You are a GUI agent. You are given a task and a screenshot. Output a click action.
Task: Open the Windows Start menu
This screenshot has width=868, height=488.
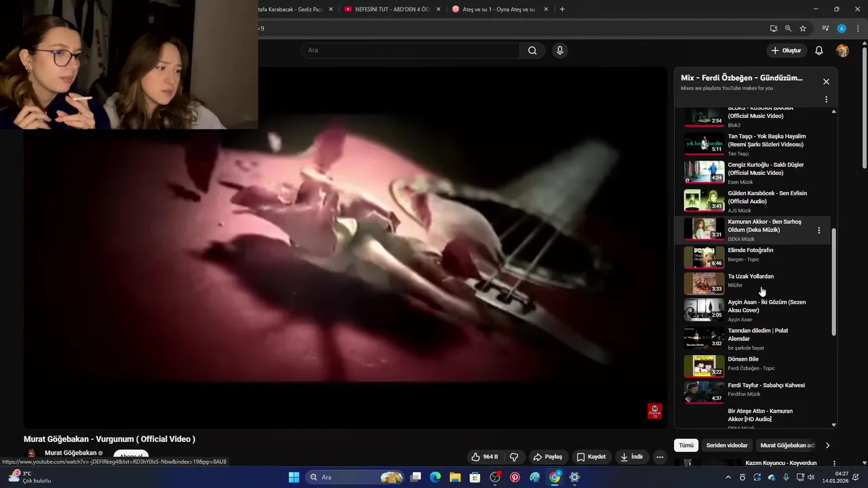point(294,477)
